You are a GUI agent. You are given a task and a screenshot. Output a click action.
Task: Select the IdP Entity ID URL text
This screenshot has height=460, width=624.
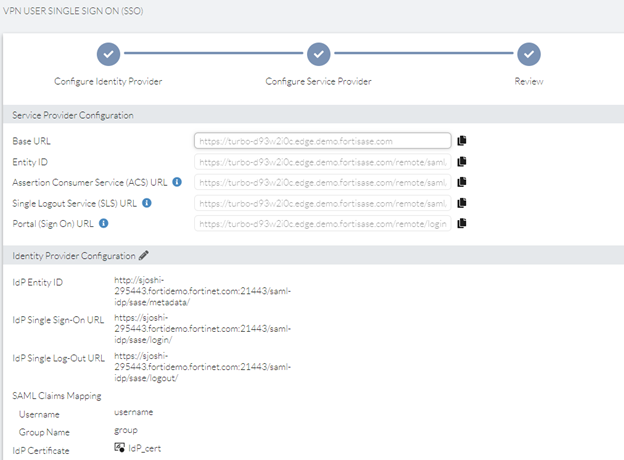(x=203, y=291)
